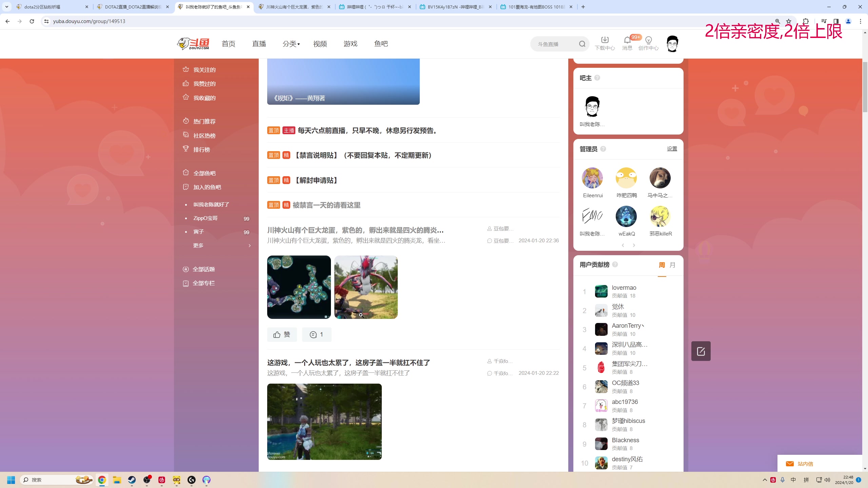Open 鱼吧 navigation item

tap(381, 44)
